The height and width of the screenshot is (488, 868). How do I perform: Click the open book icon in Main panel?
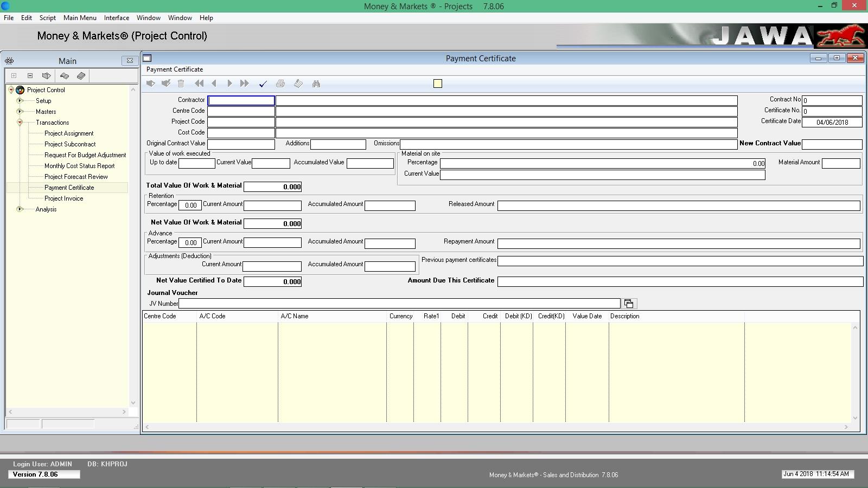(65, 76)
